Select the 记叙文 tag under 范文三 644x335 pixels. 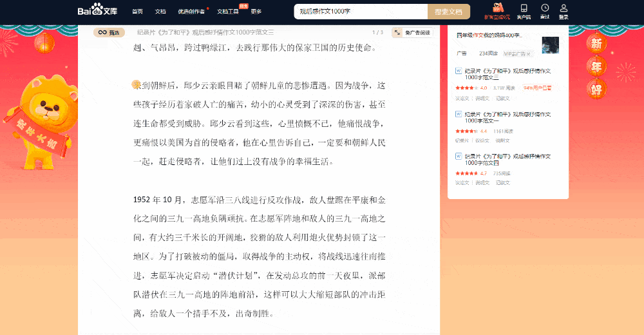click(503, 99)
